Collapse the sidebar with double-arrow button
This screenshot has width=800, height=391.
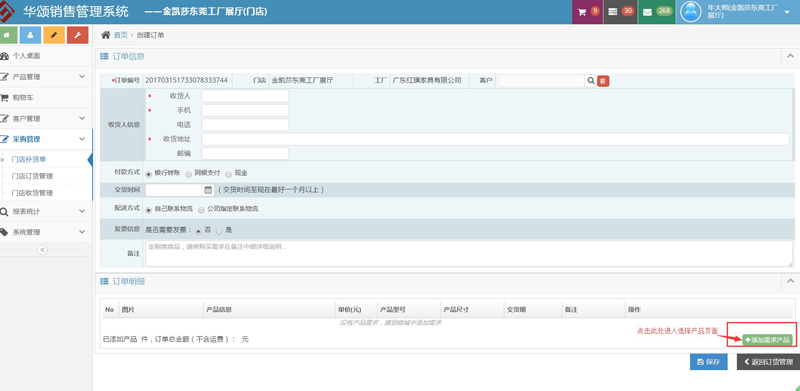click(x=42, y=250)
